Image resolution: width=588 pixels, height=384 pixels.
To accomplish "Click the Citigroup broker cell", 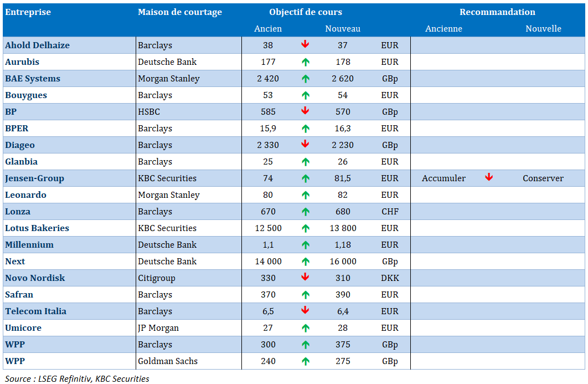I will 156,278.
